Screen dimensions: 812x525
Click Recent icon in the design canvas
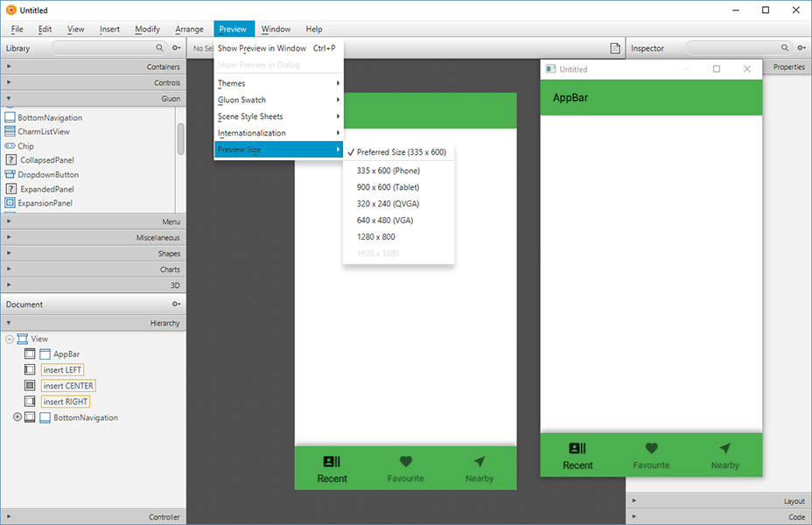tap(332, 461)
